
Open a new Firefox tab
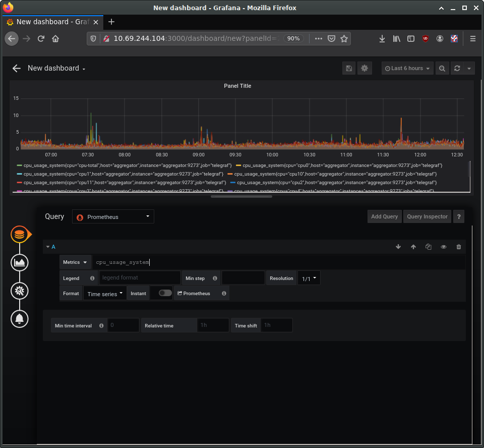(x=111, y=22)
